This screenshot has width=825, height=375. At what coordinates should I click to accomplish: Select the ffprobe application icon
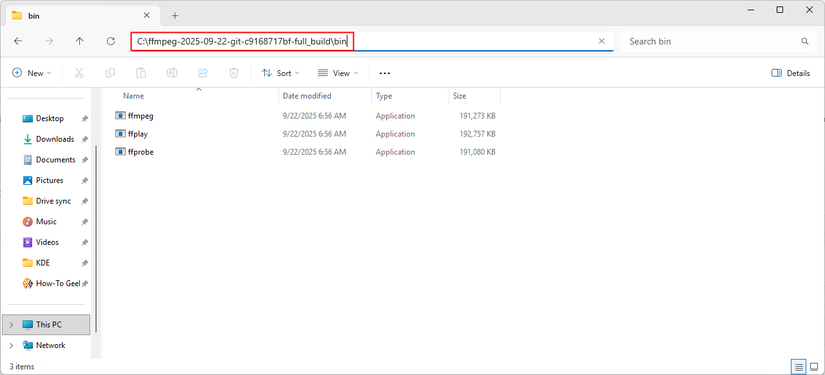pyautogui.click(x=120, y=152)
